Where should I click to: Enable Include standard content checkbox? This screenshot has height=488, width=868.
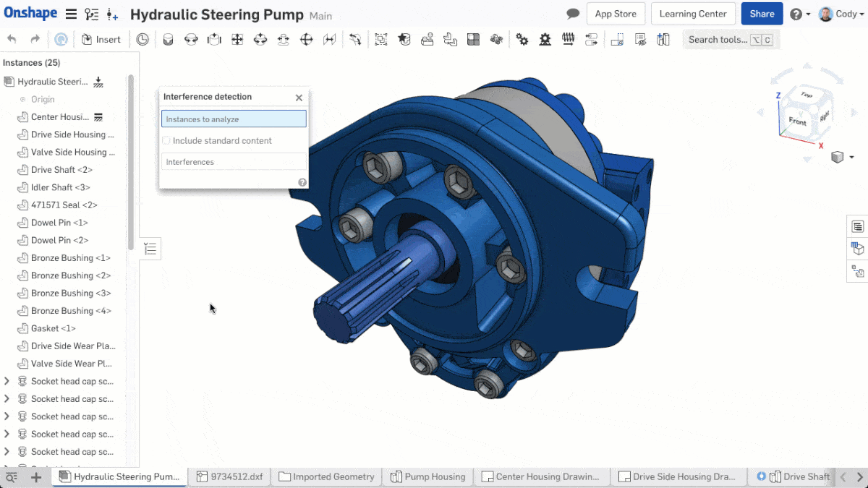click(166, 141)
